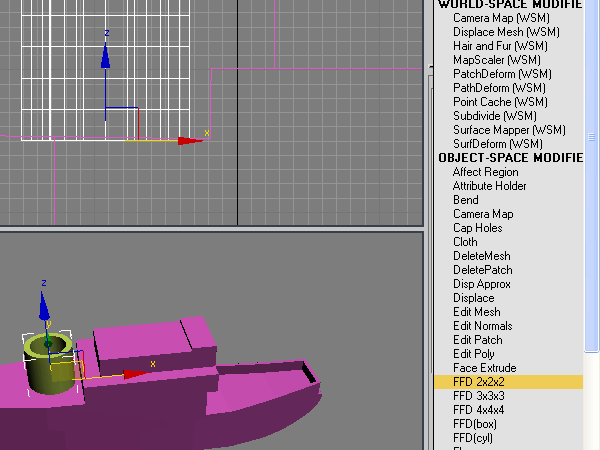Click red X axis arrow in perspective viewport
600x450 pixels.
[136, 374]
